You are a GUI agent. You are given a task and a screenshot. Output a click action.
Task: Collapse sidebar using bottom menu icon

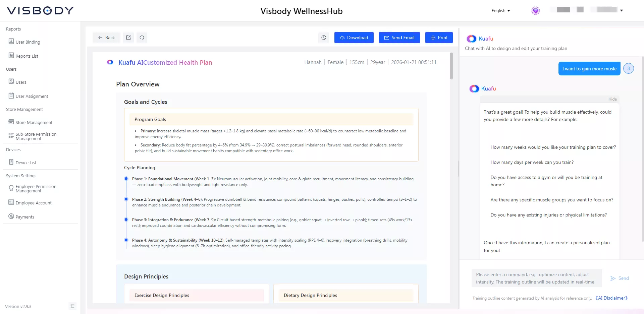[72, 306]
